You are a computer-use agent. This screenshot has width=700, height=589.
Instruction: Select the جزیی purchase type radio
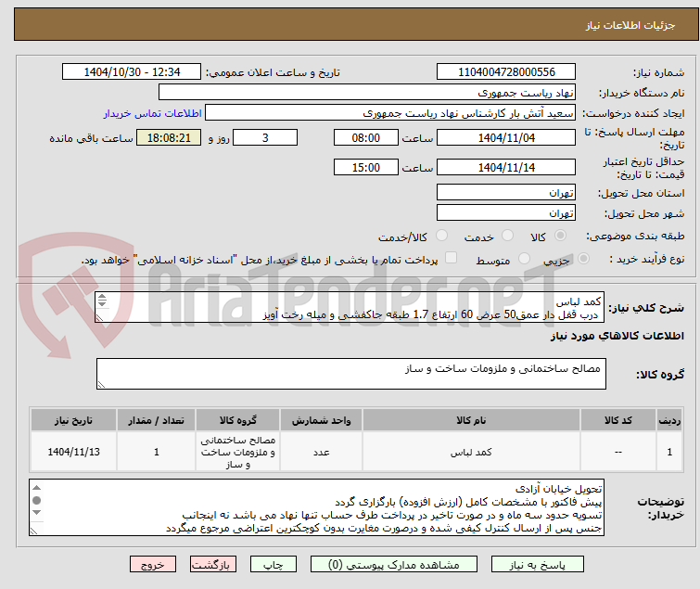pos(583,259)
